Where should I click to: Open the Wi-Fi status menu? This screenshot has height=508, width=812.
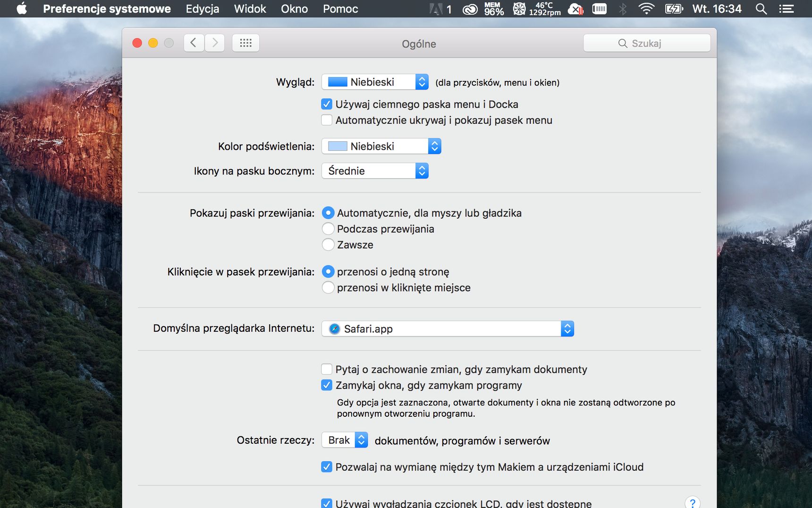pyautogui.click(x=646, y=9)
